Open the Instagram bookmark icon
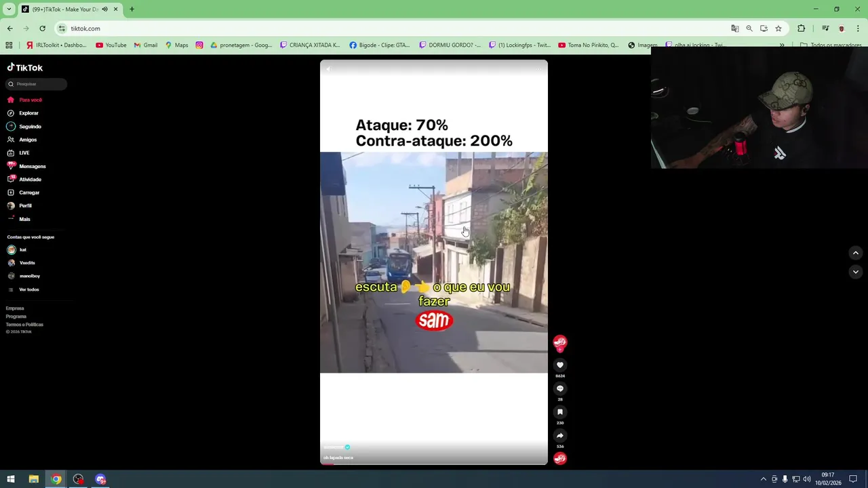Image resolution: width=868 pixels, height=488 pixels. 199,45
